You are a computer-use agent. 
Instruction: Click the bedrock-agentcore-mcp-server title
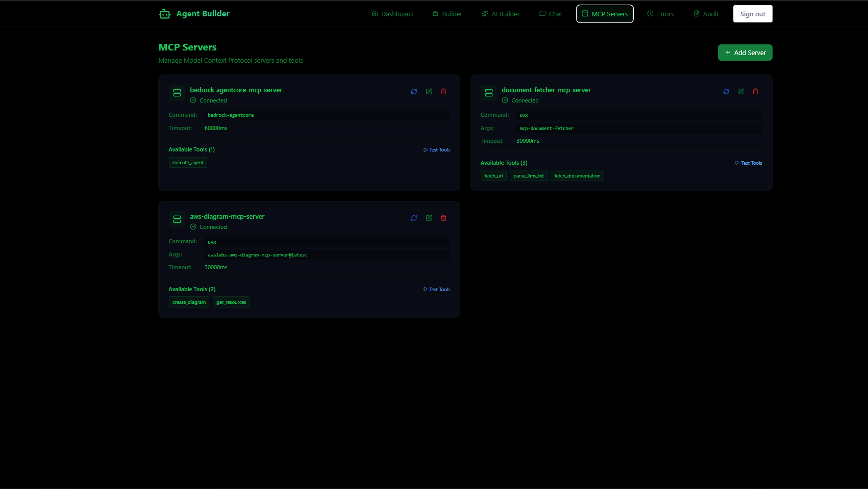[236, 90]
